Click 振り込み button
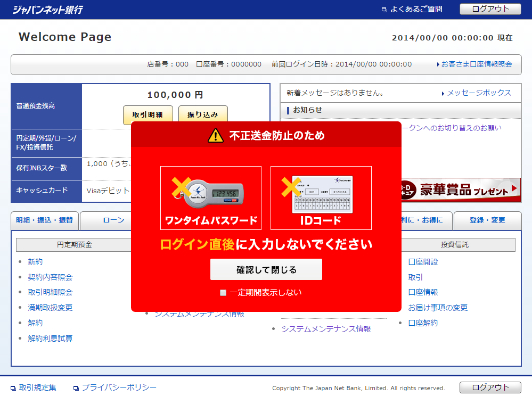This screenshot has width=532, height=404. tap(202, 114)
